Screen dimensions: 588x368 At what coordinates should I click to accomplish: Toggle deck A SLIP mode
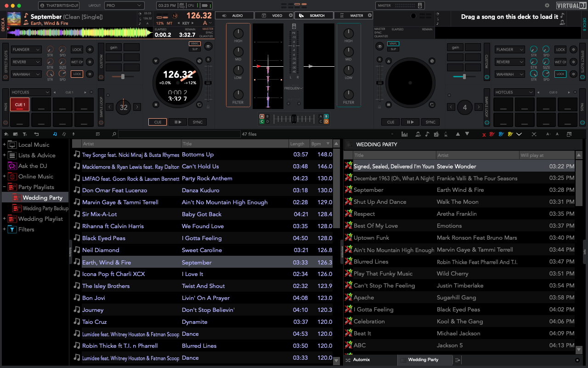tap(195, 49)
